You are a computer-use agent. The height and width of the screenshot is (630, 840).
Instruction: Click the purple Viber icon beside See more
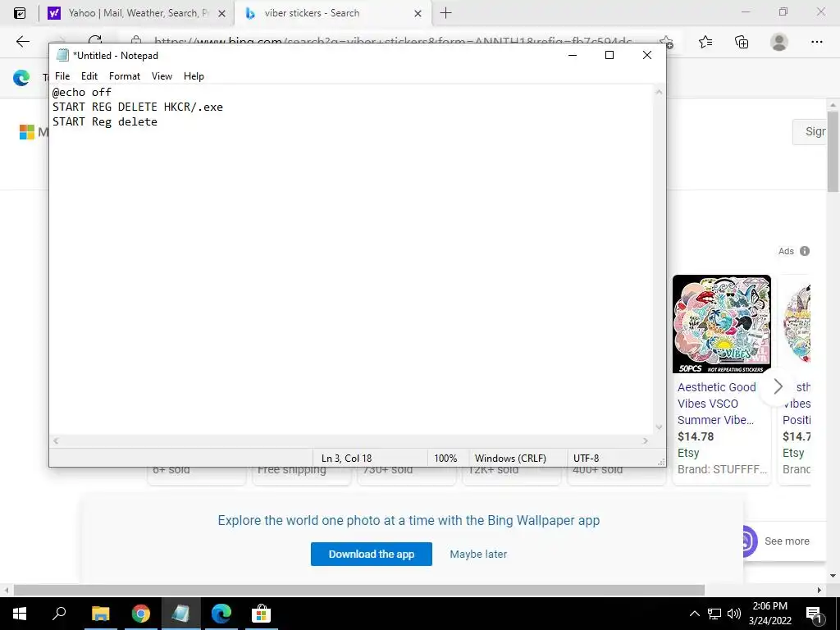pyautogui.click(x=748, y=541)
